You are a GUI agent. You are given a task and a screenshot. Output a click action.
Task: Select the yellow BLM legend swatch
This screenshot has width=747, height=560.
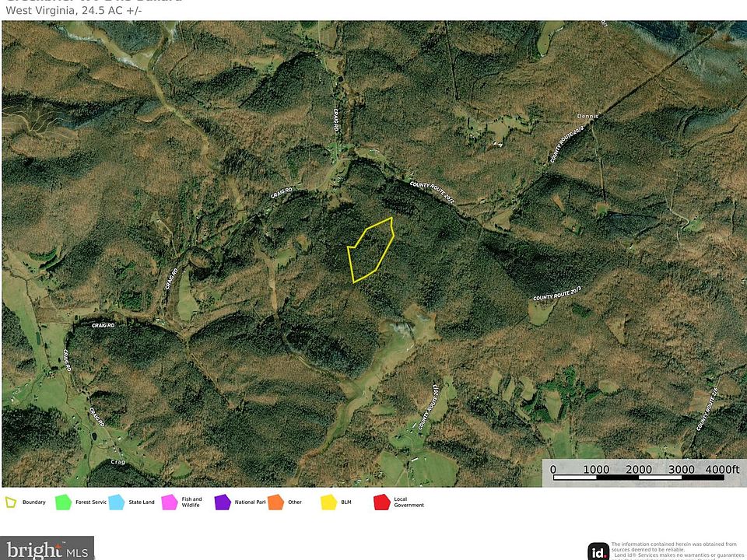tap(328, 502)
